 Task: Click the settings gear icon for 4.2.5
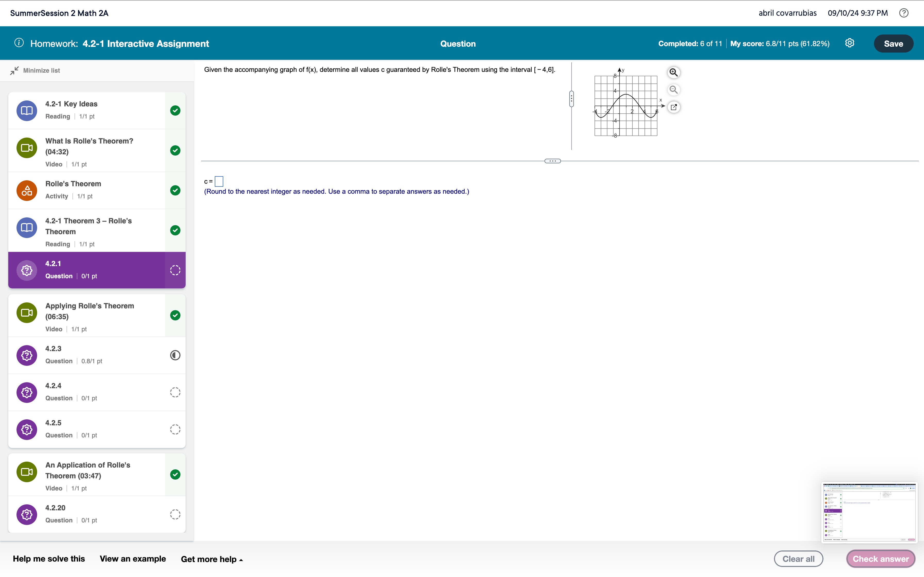(x=27, y=429)
